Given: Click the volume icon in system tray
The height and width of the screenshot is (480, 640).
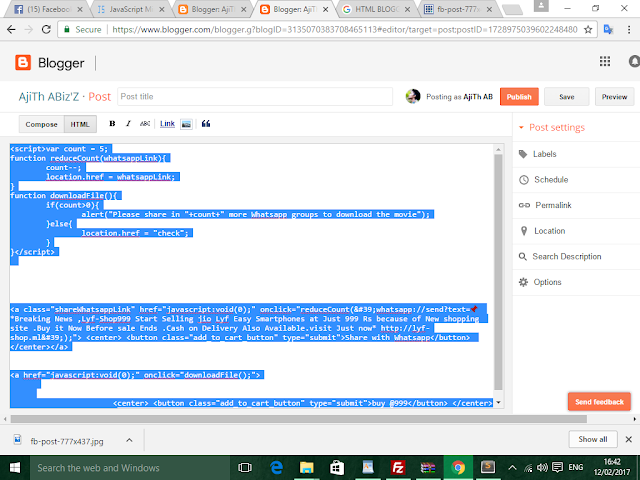Looking at the screenshot, I should point(542,468).
